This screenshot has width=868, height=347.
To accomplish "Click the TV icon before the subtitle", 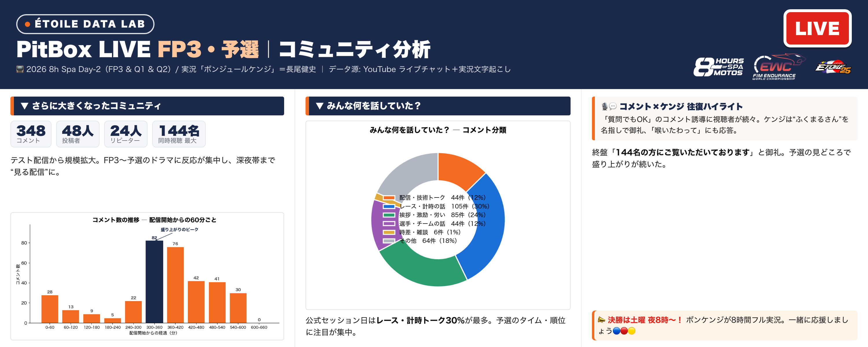I will click(x=20, y=69).
